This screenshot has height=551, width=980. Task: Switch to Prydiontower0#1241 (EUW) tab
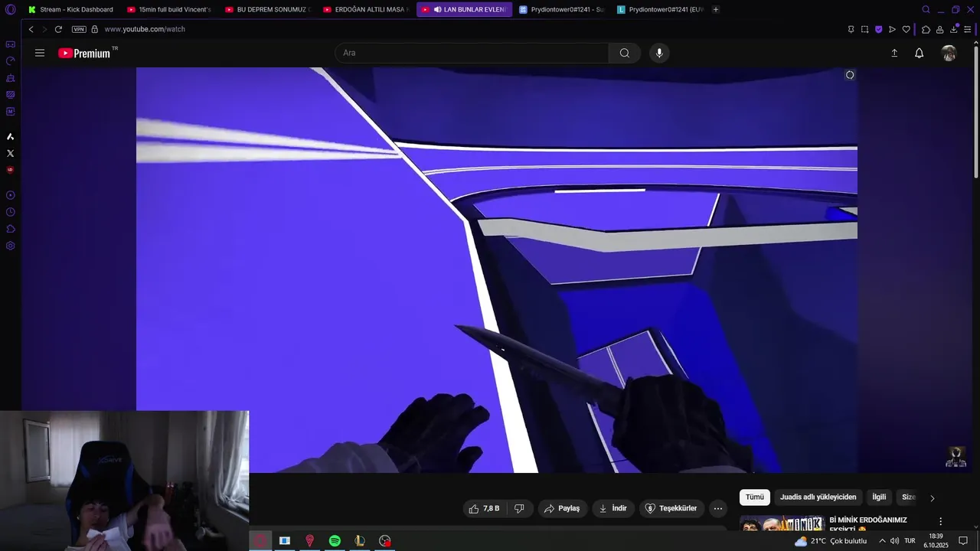click(x=659, y=9)
